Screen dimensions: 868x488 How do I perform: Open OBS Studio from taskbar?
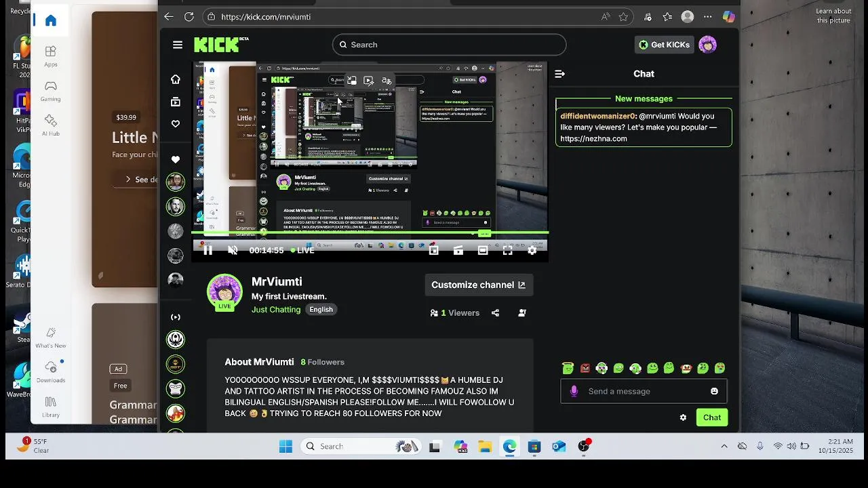[584, 446]
